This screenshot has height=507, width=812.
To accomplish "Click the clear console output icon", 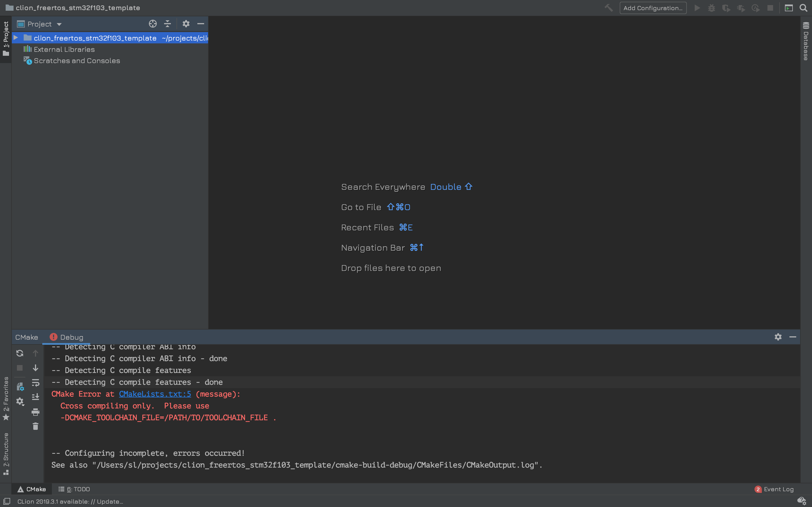I will [35, 426].
